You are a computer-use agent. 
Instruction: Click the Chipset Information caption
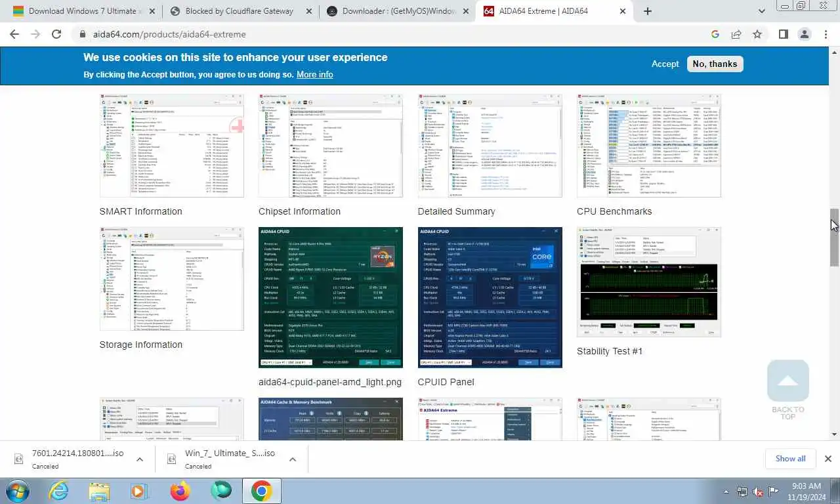click(x=299, y=211)
